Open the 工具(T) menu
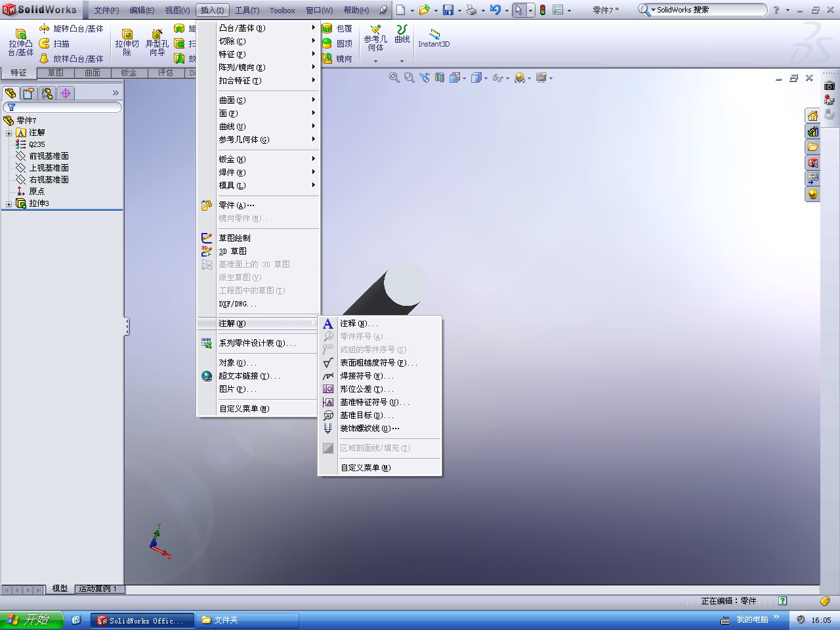This screenshot has width=840, height=630. (247, 10)
